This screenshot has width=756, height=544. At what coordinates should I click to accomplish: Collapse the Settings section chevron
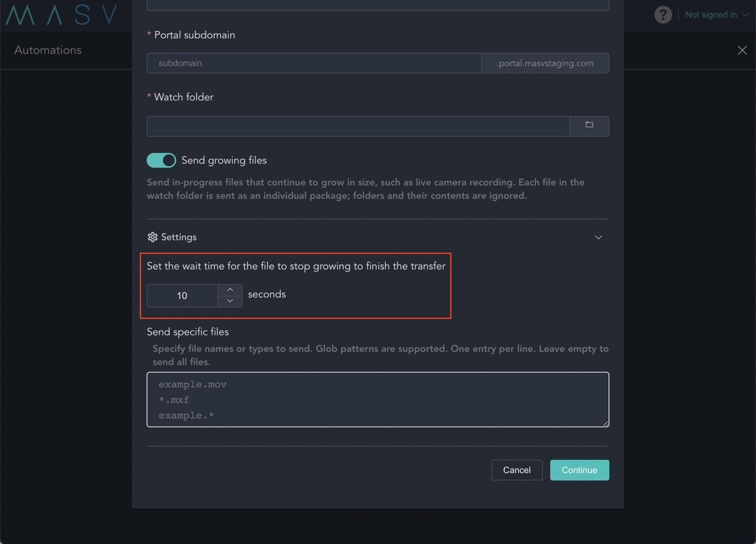tap(598, 237)
